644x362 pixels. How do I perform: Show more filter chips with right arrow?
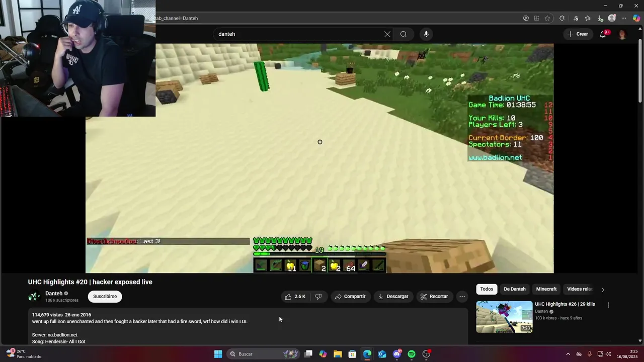click(603, 290)
